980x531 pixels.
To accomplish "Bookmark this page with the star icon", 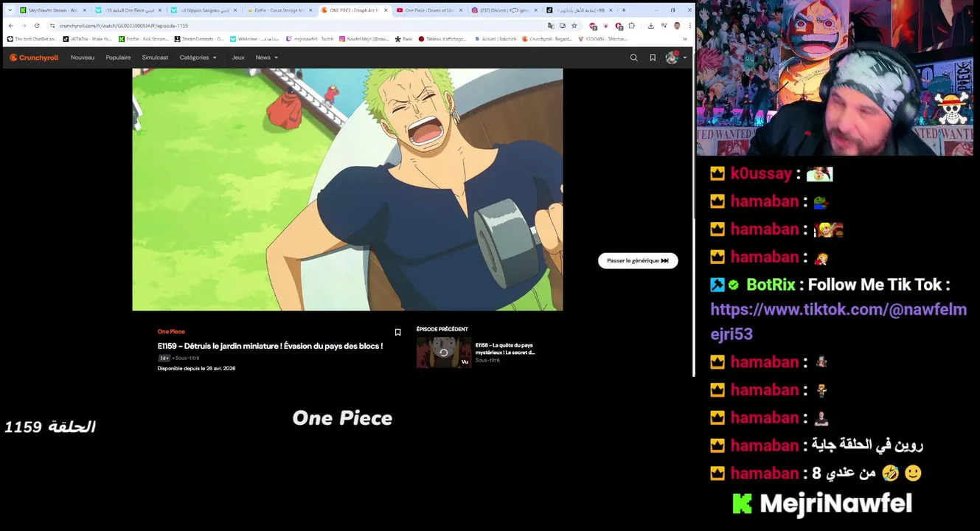I will pyautogui.click(x=574, y=26).
